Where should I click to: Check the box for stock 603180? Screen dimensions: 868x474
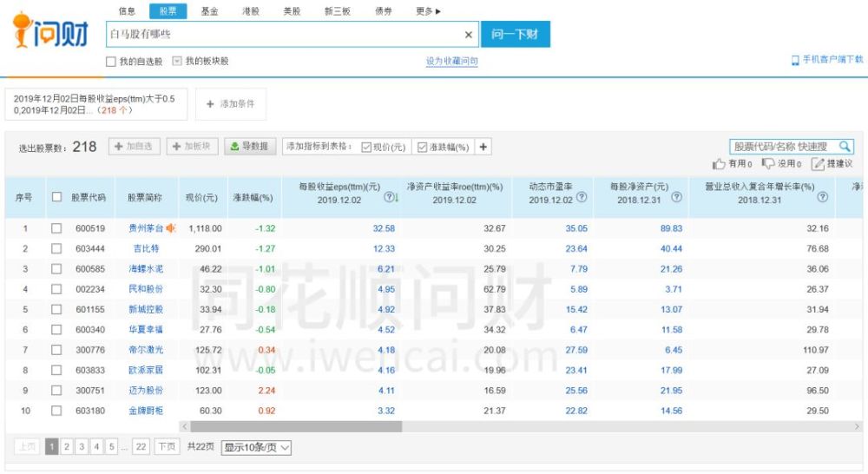click(x=56, y=411)
